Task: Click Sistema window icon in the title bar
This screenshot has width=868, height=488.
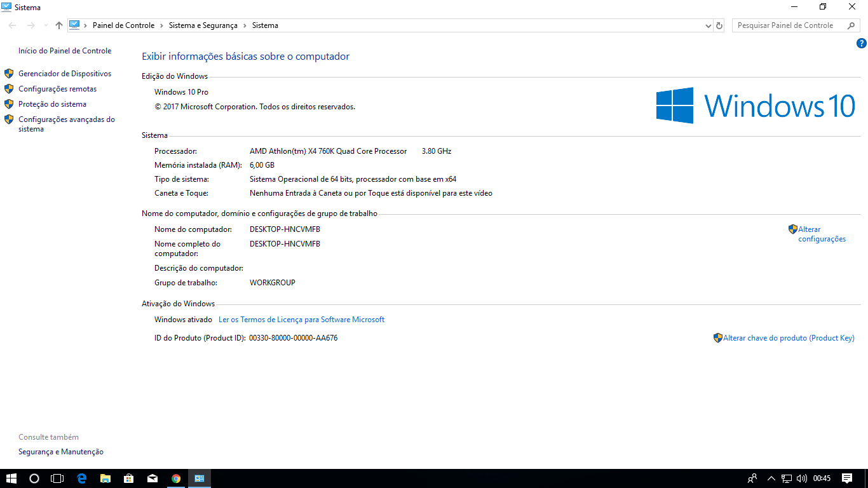Action: pos(6,7)
